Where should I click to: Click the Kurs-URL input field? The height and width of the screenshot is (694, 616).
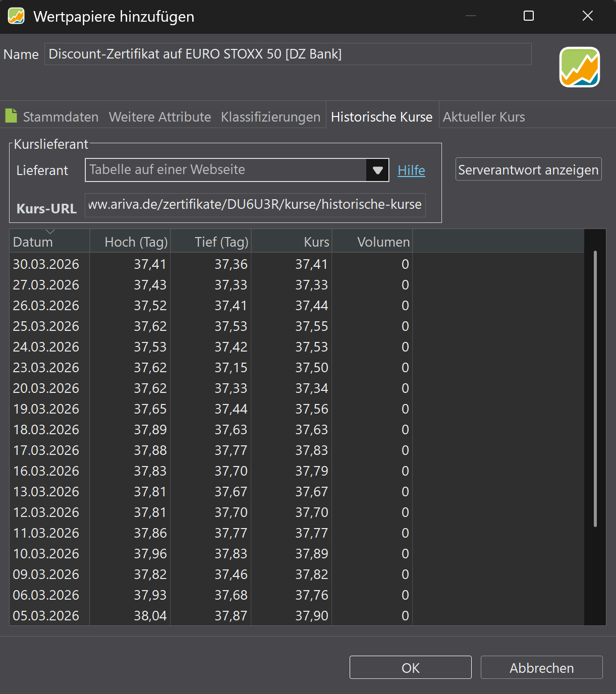(255, 205)
